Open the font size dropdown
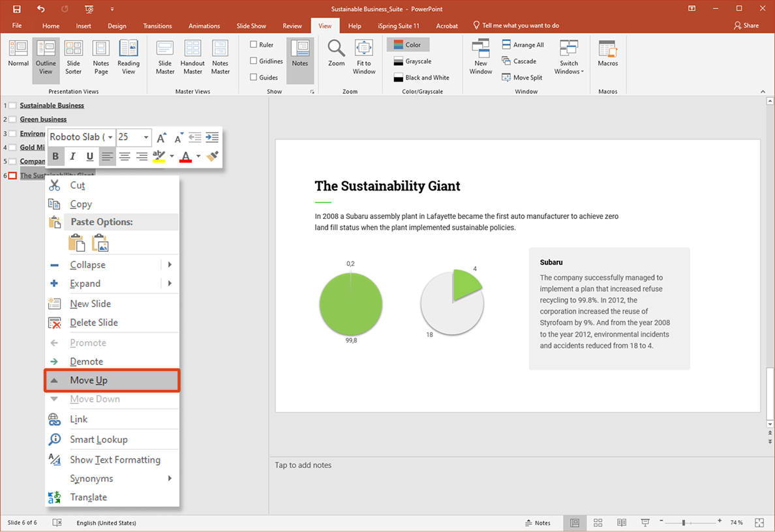 [x=145, y=137]
